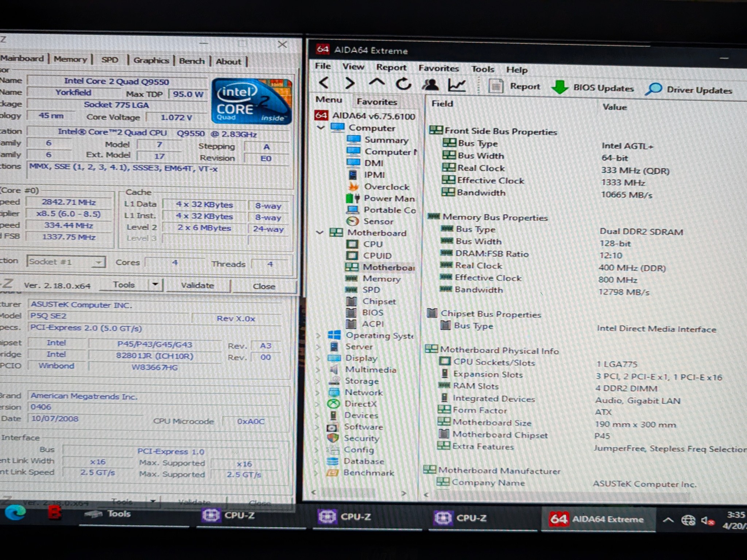Switch to AIDA64 Extreme taskbar button

597,519
